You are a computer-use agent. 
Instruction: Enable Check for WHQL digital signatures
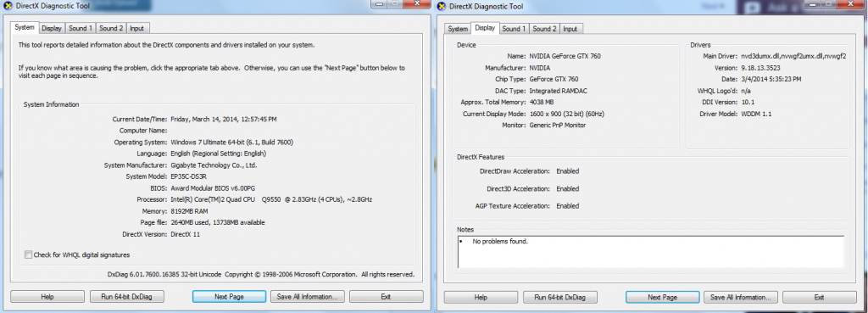29,254
